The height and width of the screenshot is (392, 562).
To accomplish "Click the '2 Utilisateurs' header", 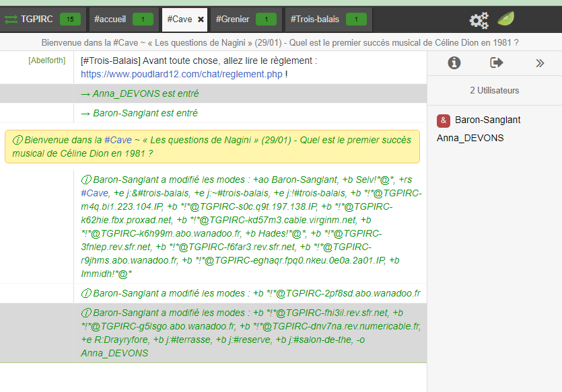I will [x=494, y=91].
